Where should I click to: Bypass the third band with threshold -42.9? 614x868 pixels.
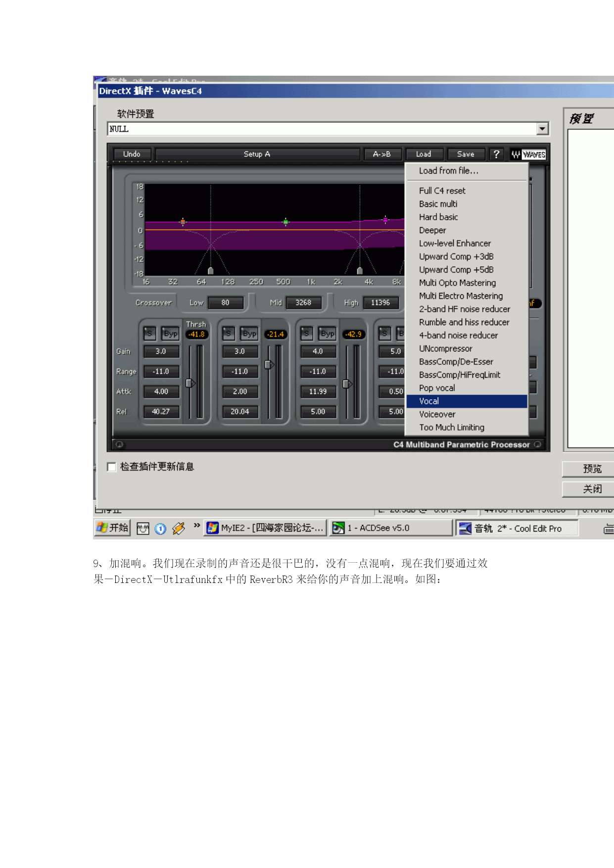[x=328, y=334]
